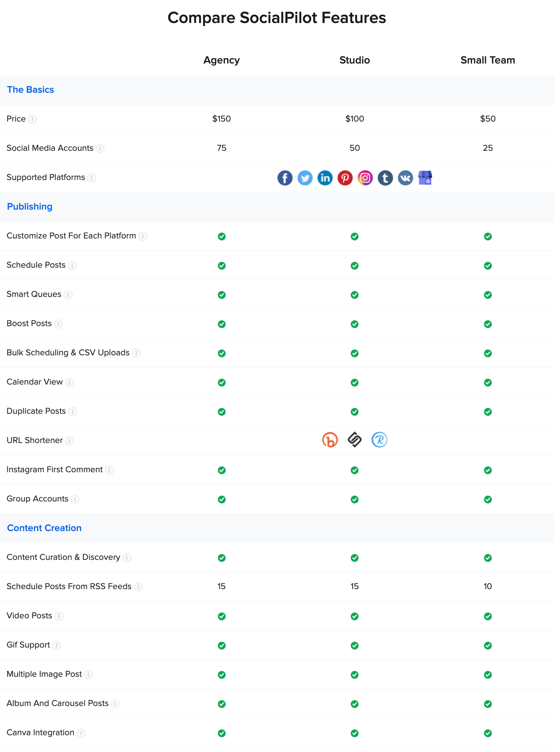Click the Bitly URL shortener icon
The width and height of the screenshot is (560, 752).
pyautogui.click(x=330, y=440)
